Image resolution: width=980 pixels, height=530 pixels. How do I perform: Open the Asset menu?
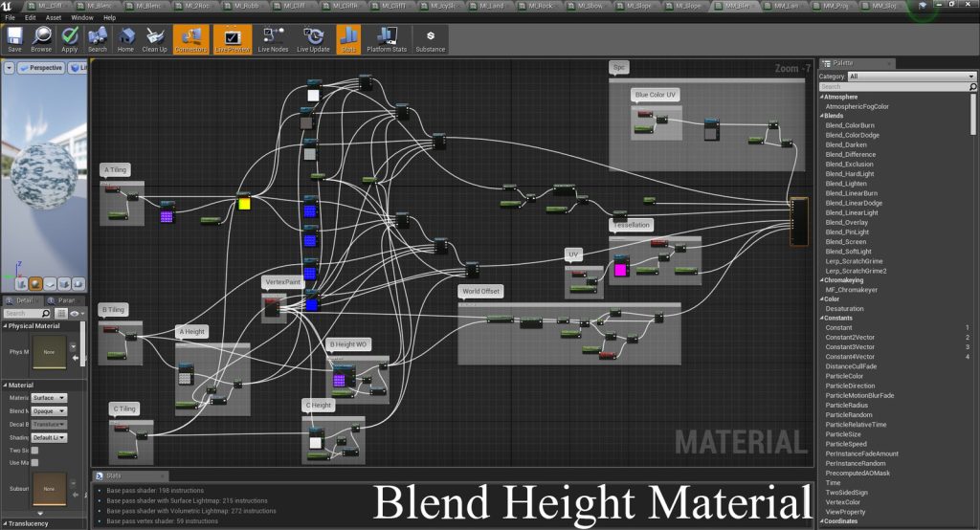(x=54, y=17)
